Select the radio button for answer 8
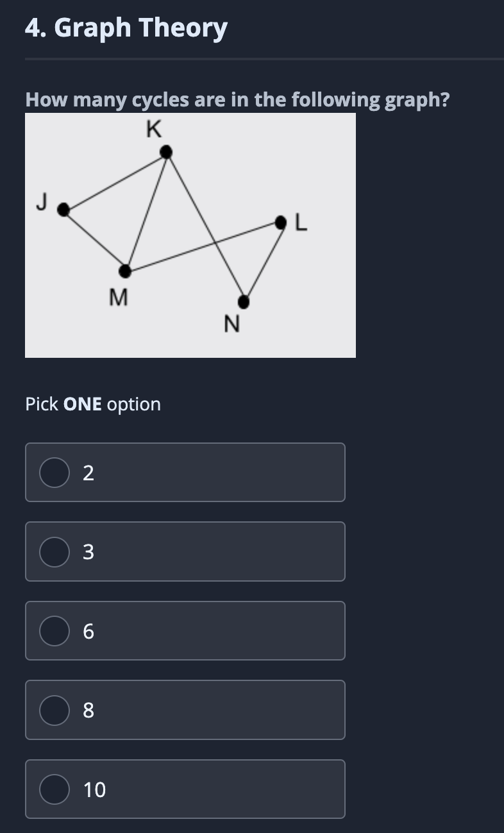The width and height of the screenshot is (504, 833). 54,710
